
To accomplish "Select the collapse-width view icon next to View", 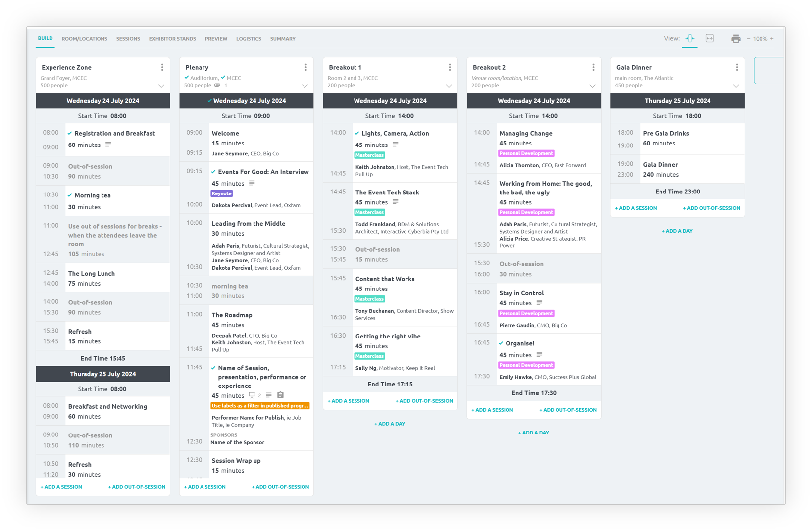I will coord(689,38).
